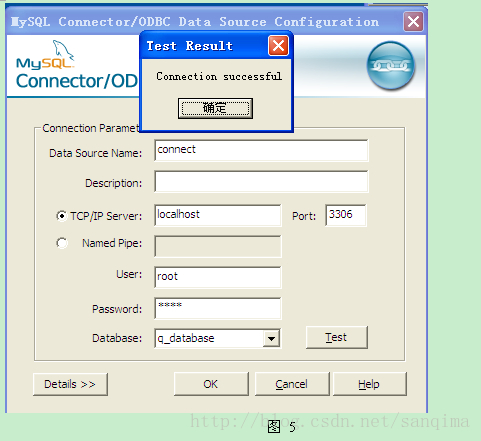
Task: Focus the Description input field
Action: [261, 181]
